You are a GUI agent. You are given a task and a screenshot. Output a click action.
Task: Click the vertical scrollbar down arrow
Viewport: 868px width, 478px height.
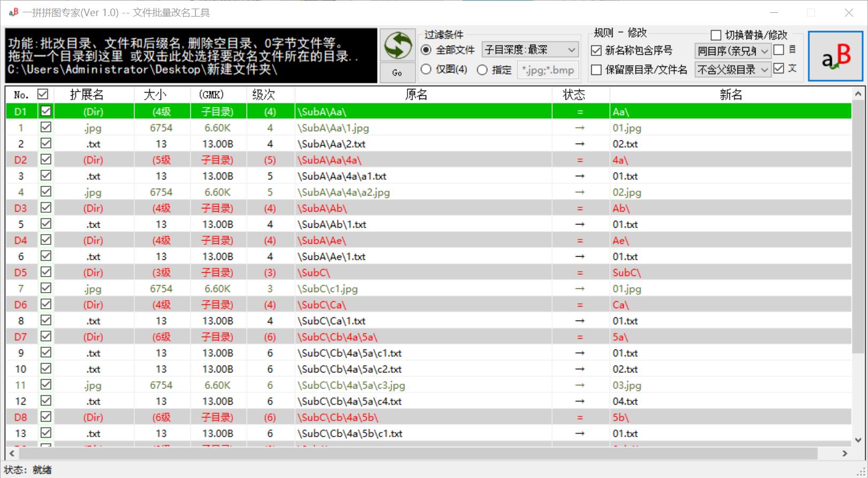point(858,440)
